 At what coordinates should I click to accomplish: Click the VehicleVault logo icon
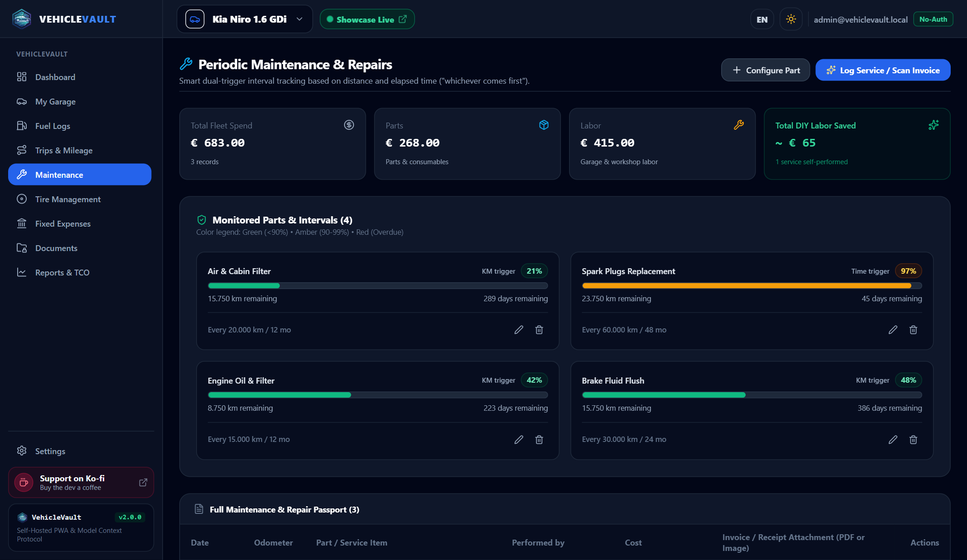(22, 19)
